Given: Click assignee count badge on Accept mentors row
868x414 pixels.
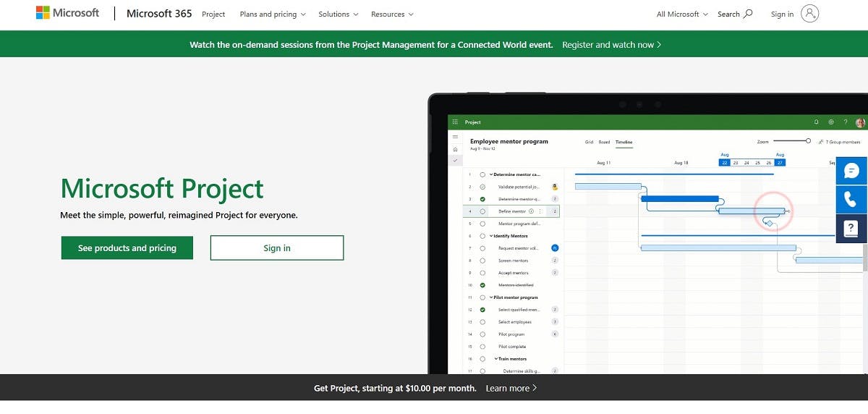Looking at the screenshot, I should click(x=555, y=273).
